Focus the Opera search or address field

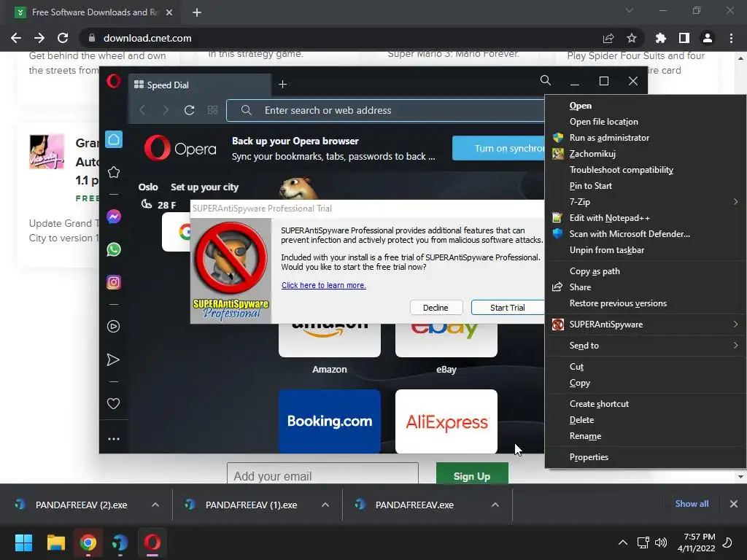[386, 111]
